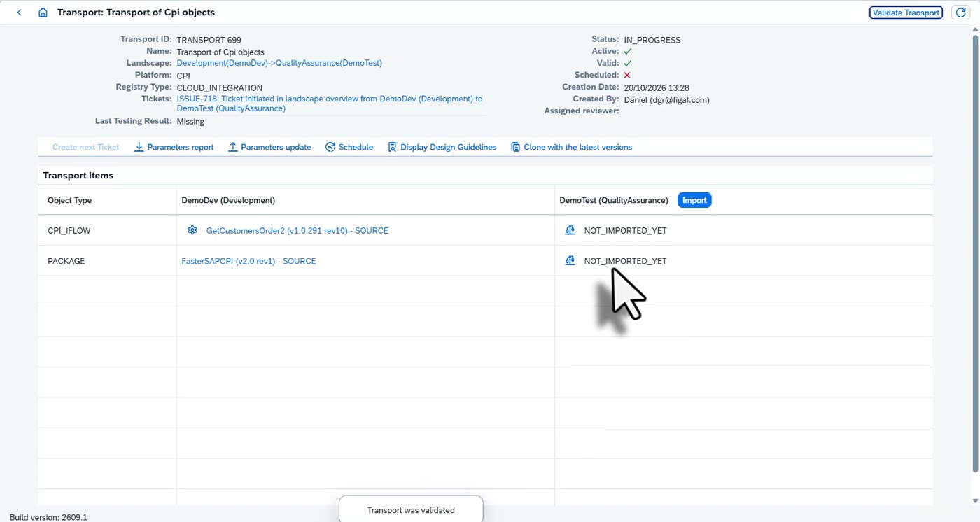Select the CPI_IFLOW cell

107,230
